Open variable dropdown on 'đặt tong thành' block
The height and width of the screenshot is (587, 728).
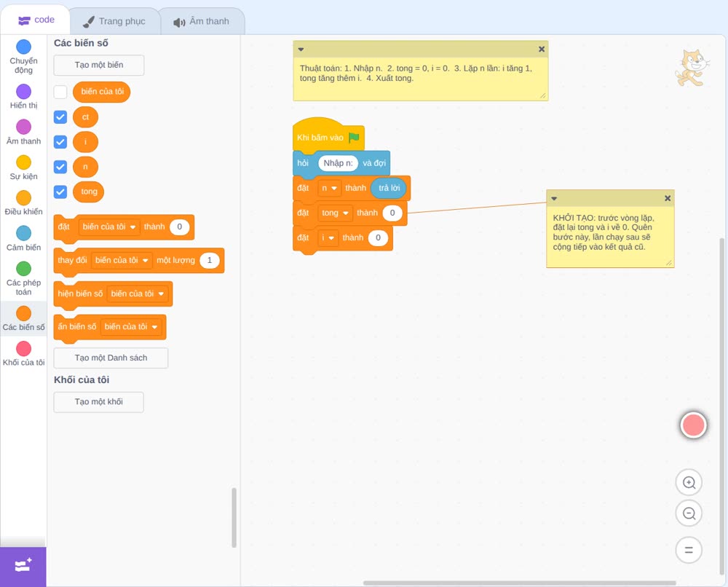tap(335, 213)
